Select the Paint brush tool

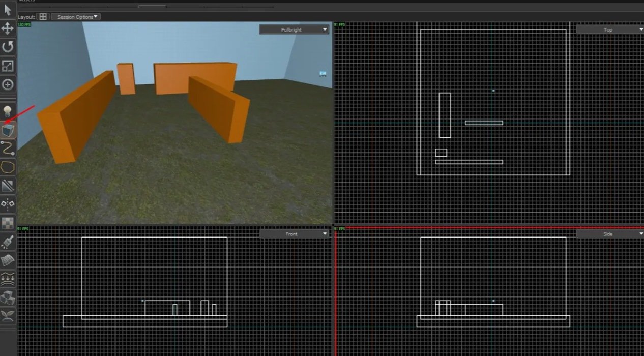(x=8, y=242)
